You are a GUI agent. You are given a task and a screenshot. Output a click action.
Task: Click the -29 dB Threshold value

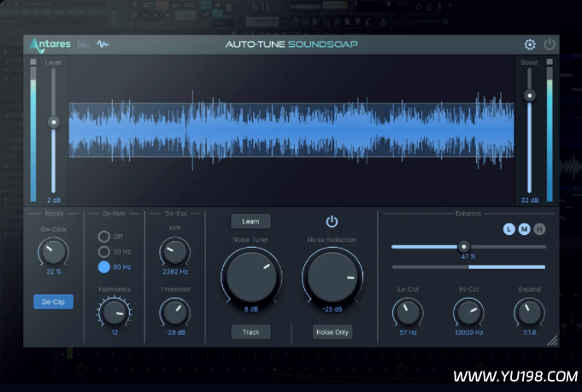[x=175, y=333]
